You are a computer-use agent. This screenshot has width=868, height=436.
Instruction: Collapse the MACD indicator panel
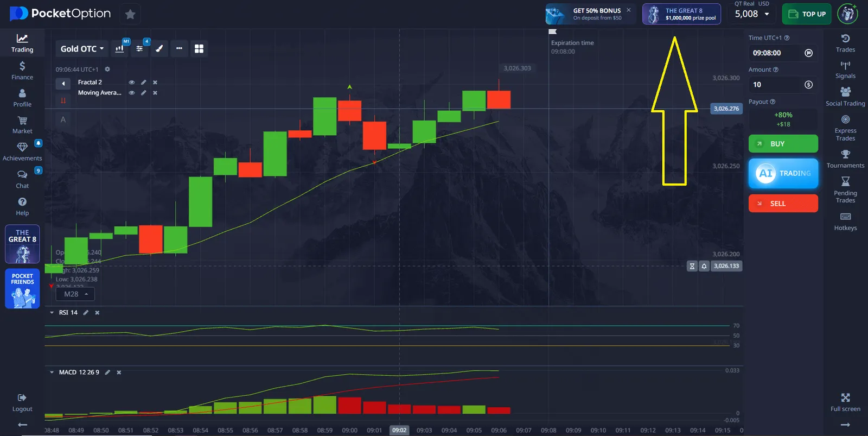pyautogui.click(x=52, y=372)
